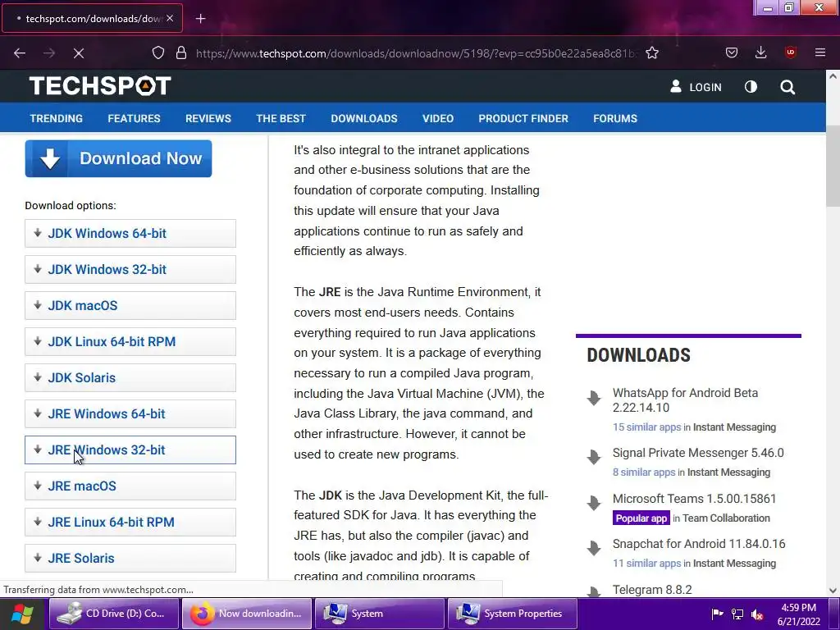Go back using the browser back arrow
840x630 pixels.
20,53
